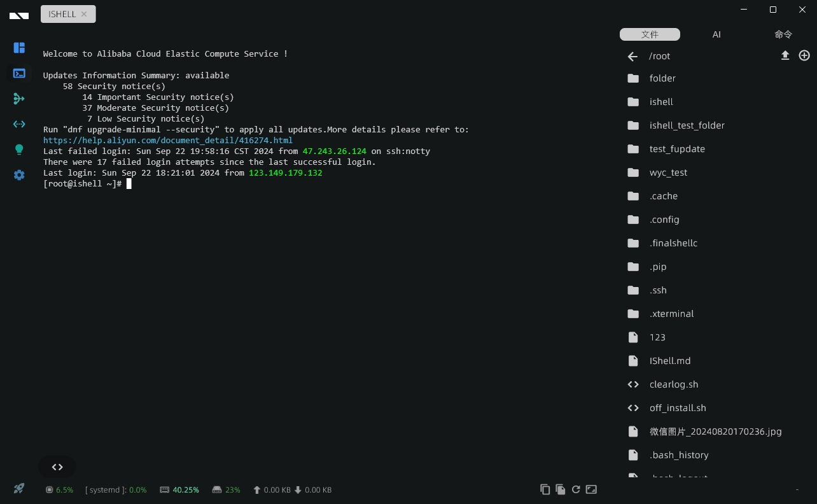Refresh using the circular arrow icon
This screenshot has height=504, width=817.
576,489
